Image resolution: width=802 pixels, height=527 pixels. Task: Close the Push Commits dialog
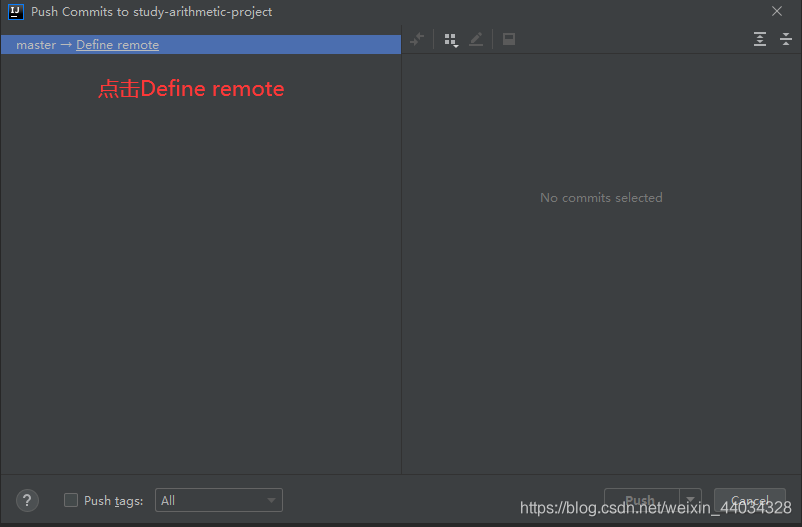(x=776, y=11)
